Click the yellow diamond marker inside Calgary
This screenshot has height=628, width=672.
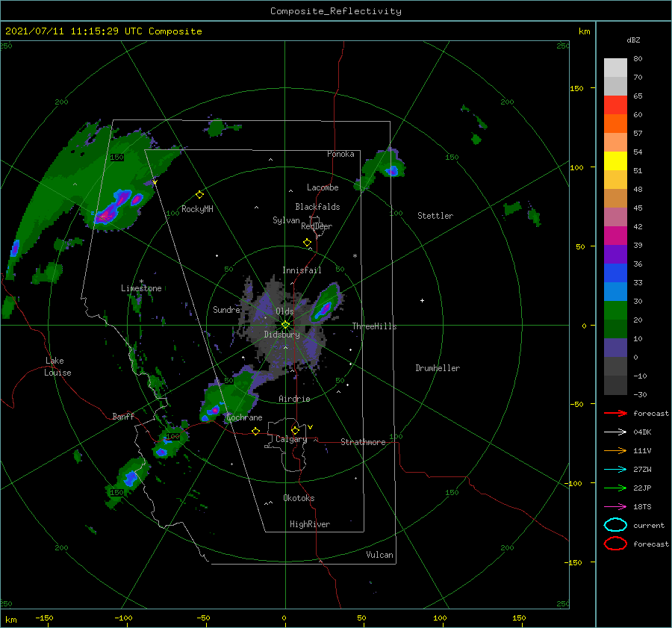pos(295,430)
